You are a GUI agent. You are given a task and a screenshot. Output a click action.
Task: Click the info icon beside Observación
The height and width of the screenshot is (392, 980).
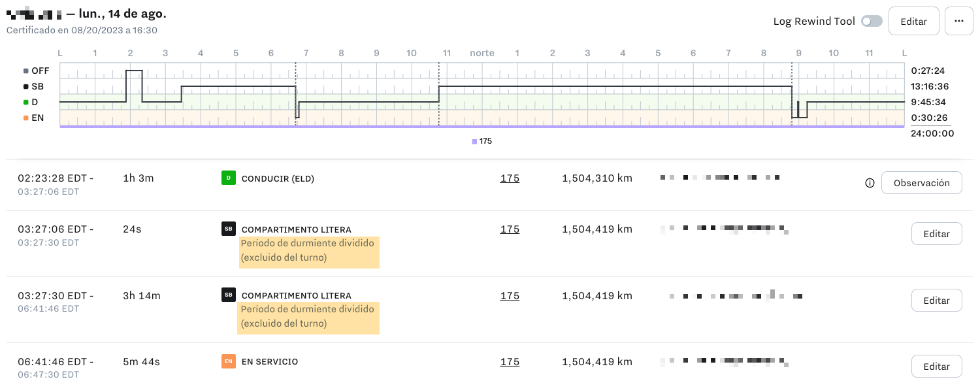(870, 183)
